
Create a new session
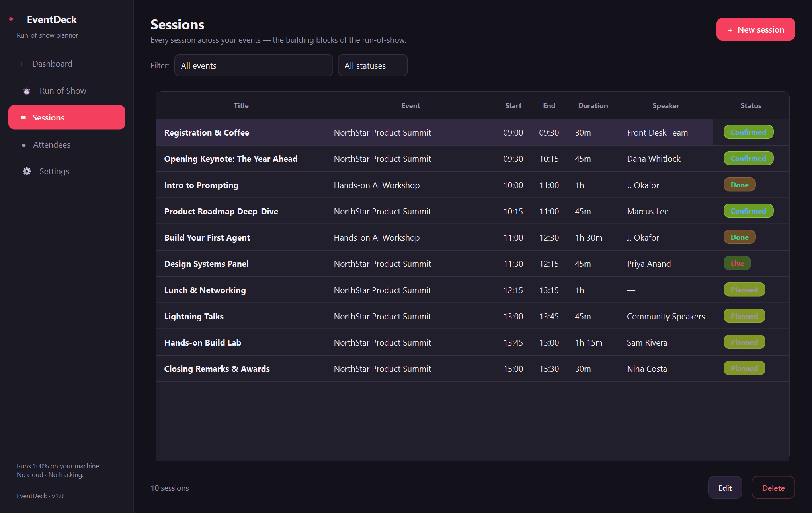coord(755,29)
